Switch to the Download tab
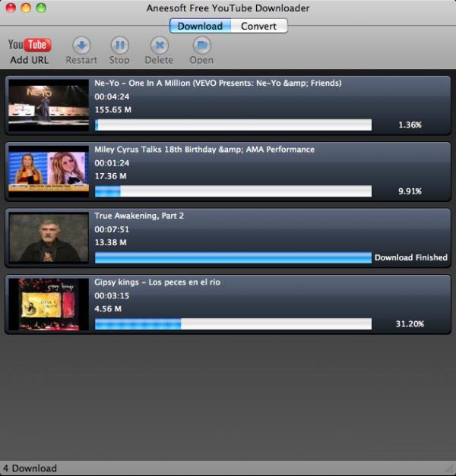 point(201,26)
